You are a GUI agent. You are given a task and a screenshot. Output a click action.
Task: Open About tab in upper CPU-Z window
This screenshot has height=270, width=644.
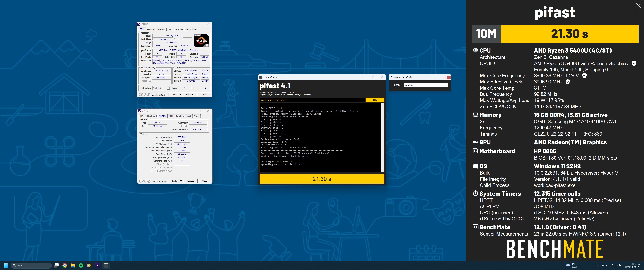[196, 29]
